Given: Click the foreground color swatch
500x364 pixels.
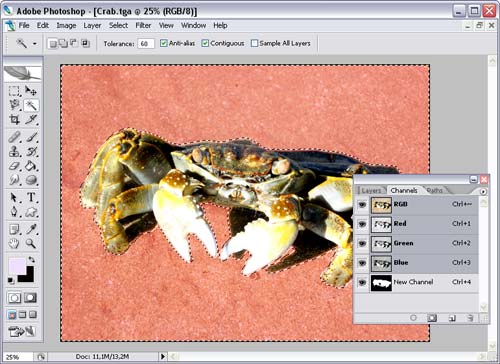Looking at the screenshot, I should (x=16, y=266).
